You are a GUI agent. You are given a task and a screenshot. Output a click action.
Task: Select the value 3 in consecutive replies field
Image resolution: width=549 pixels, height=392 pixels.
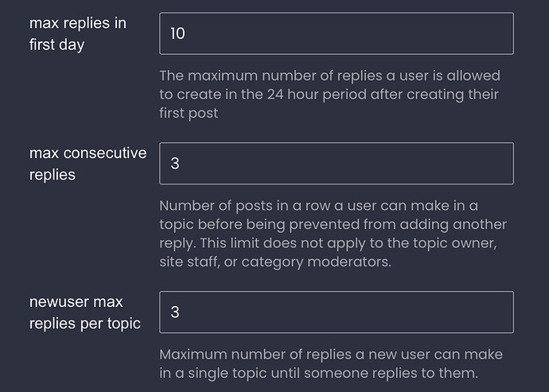[175, 164]
